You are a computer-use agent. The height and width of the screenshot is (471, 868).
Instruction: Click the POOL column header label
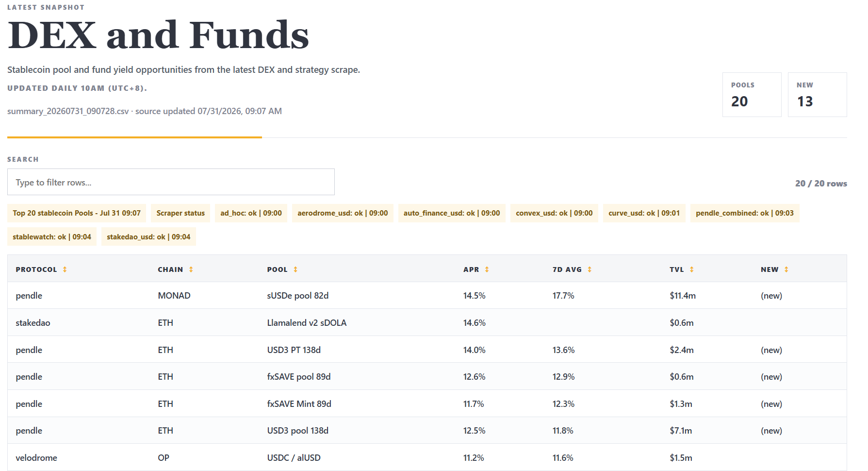coord(278,269)
